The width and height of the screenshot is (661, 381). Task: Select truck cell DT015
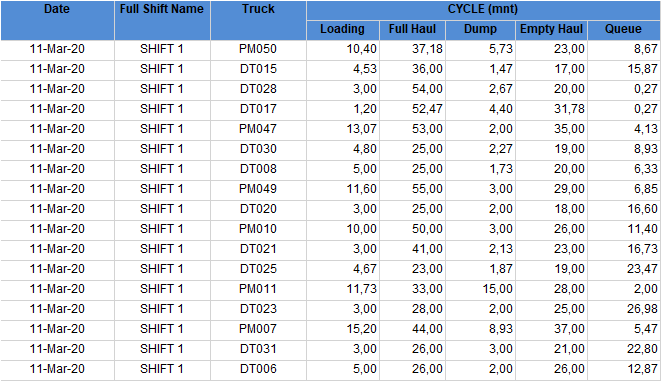coord(258,69)
